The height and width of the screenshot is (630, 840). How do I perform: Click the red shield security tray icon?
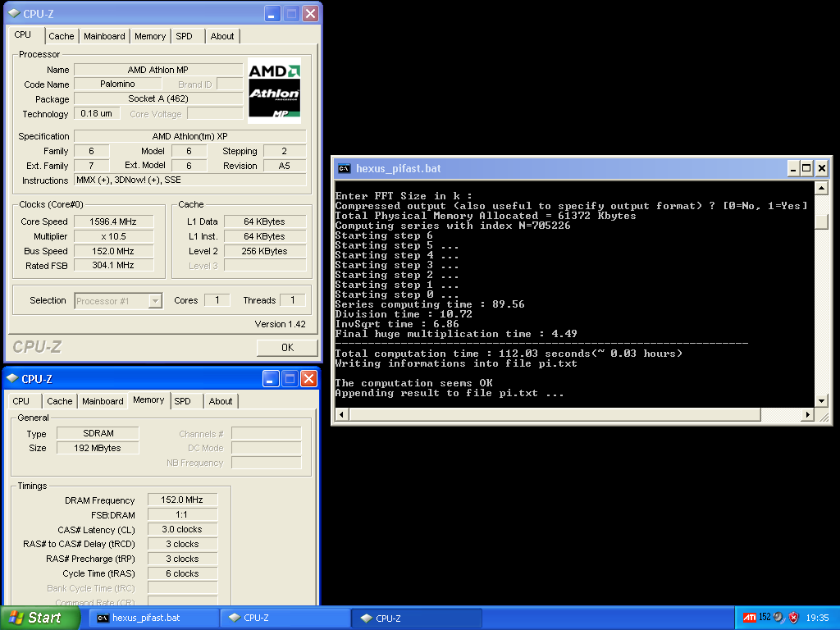point(793,618)
